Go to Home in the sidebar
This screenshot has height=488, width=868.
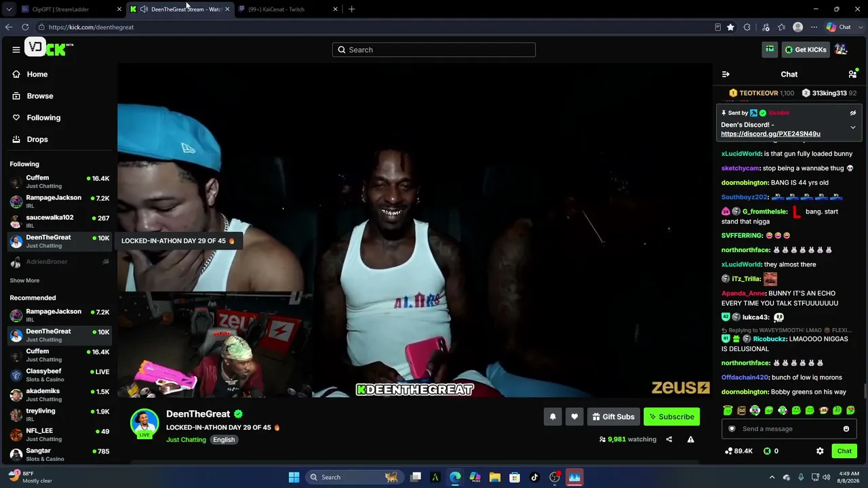point(31,75)
